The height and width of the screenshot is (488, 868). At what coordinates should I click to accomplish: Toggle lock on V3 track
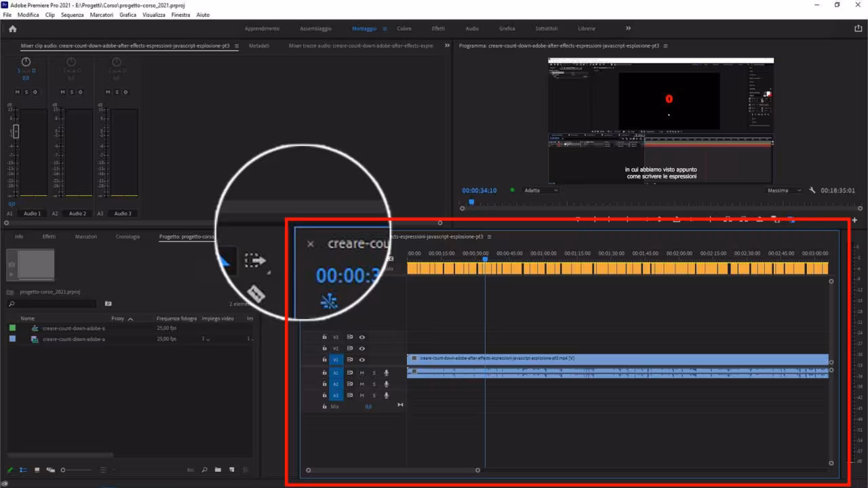(x=324, y=337)
